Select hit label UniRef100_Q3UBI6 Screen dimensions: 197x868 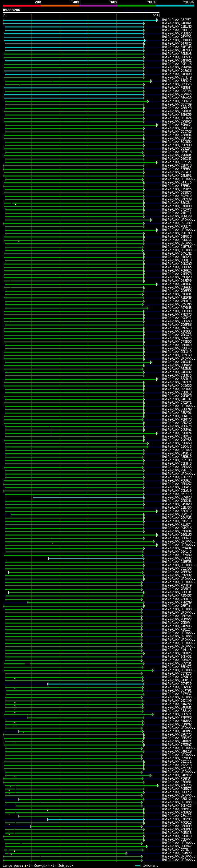[x=177, y=599]
